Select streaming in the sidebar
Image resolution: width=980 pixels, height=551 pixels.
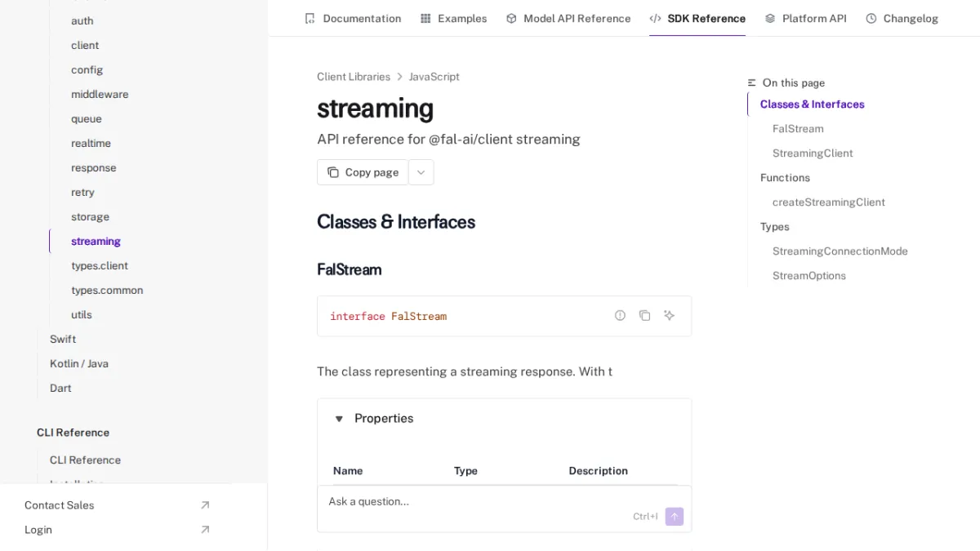[96, 241]
